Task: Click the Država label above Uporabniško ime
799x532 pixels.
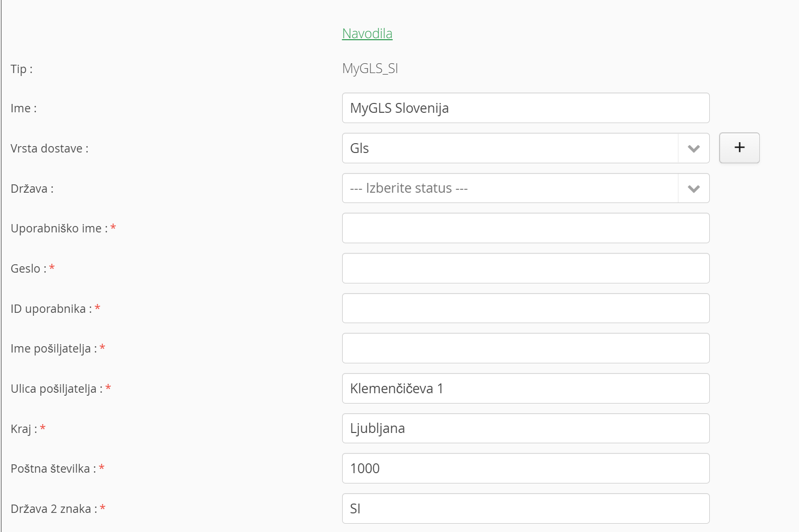Action: click(x=32, y=189)
